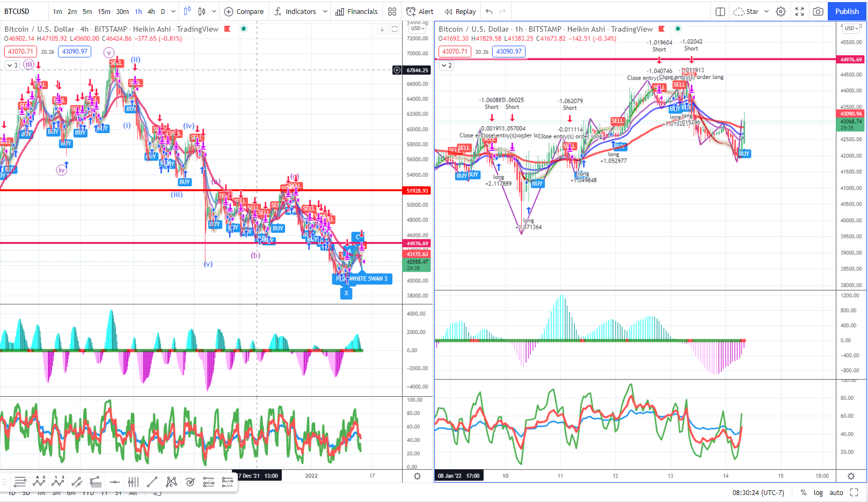Select the 2m timeframe
The image size is (868, 502).
[72, 11]
